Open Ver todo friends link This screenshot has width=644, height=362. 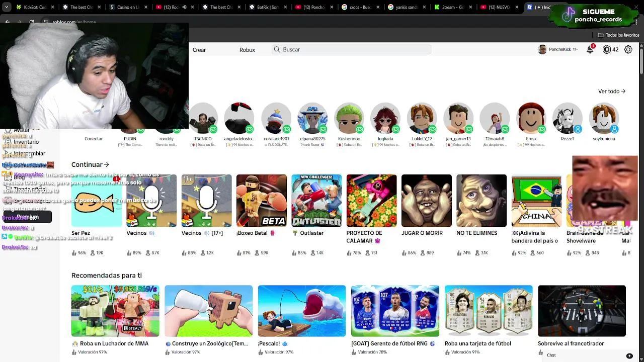pos(611,91)
